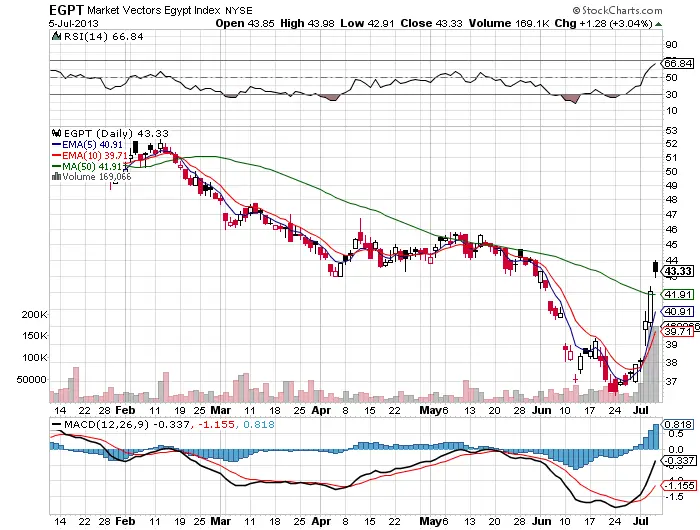
Task: Click the 46 price axis label
Action: coord(671,230)
